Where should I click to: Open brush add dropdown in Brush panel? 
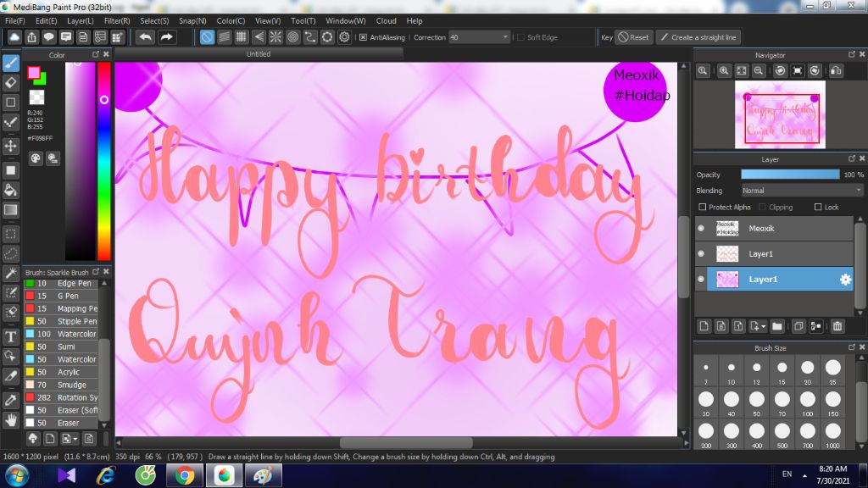[x=75, y=439]
